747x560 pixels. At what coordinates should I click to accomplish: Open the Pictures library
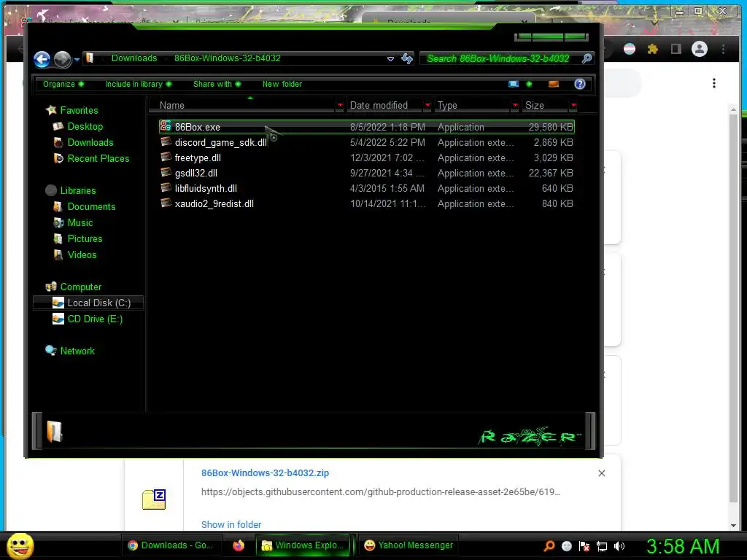[85, 238]
